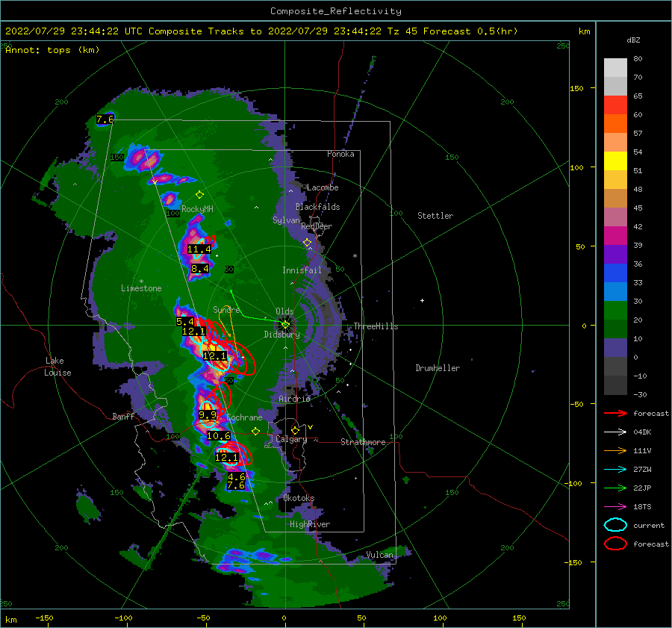Click the 42 dBZ magenta swatch
The height and width of the screenshot is (628, 672).
point(615,235)
